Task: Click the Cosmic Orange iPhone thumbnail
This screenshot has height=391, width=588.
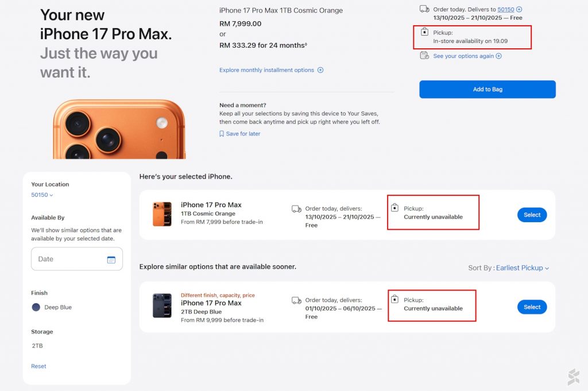Action: pyautogui.click(x=162, y=214)
